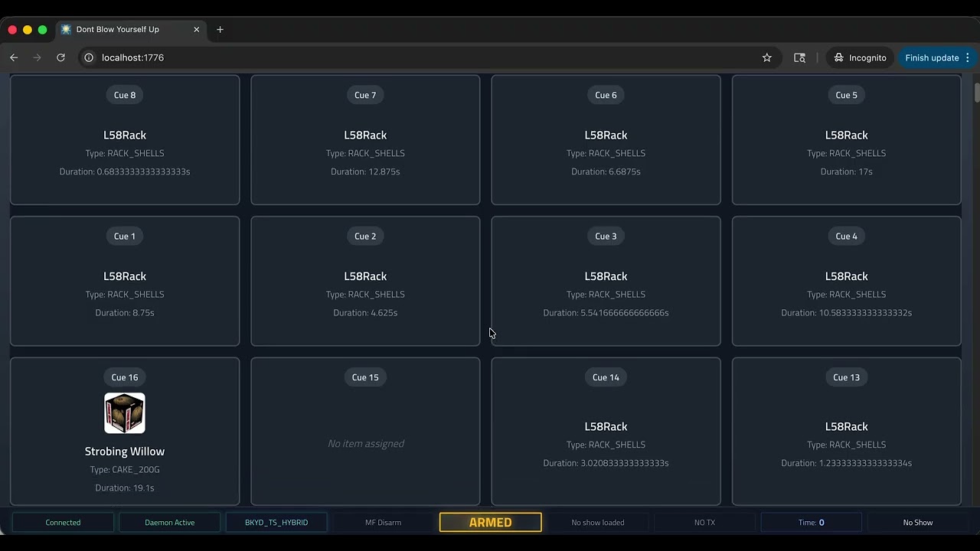Click the L58Rack title in Cue 8

click(x=125, y=135)
